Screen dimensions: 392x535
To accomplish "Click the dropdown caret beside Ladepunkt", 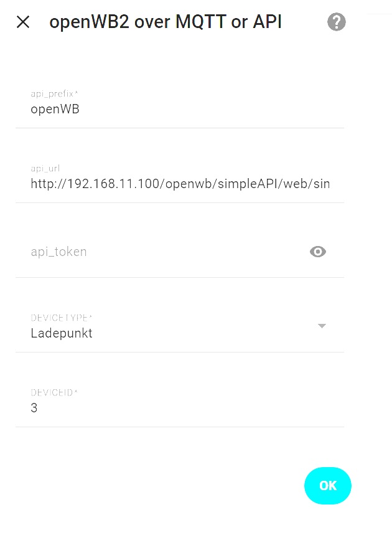I will [x=322, y=326].
